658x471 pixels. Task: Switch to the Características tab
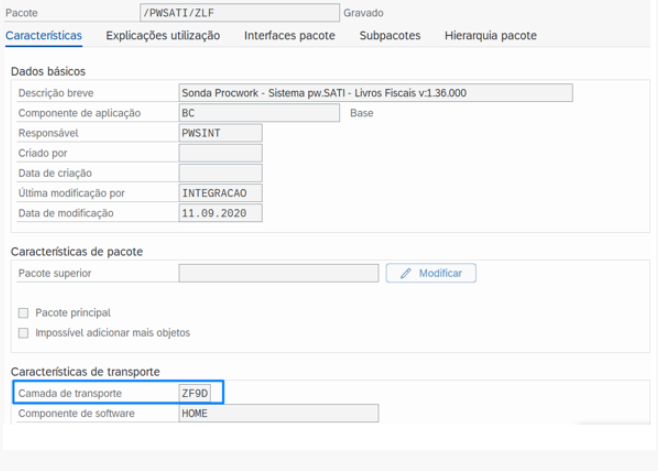coord(44,36)
